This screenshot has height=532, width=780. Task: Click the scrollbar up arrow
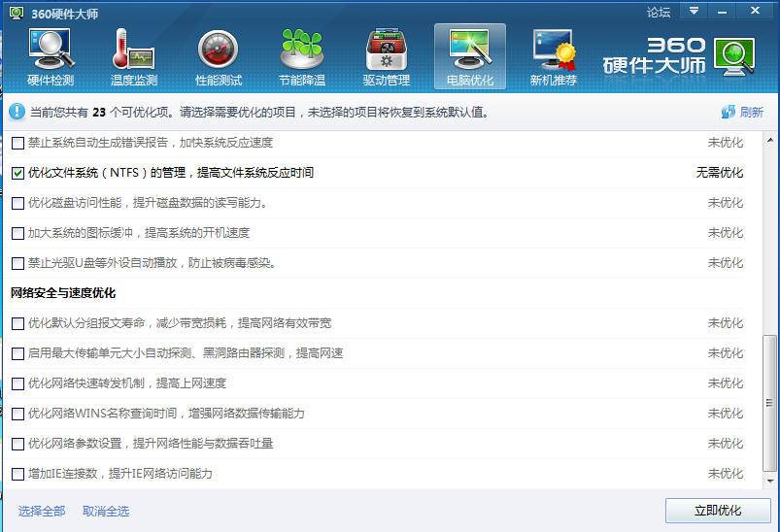770,140
